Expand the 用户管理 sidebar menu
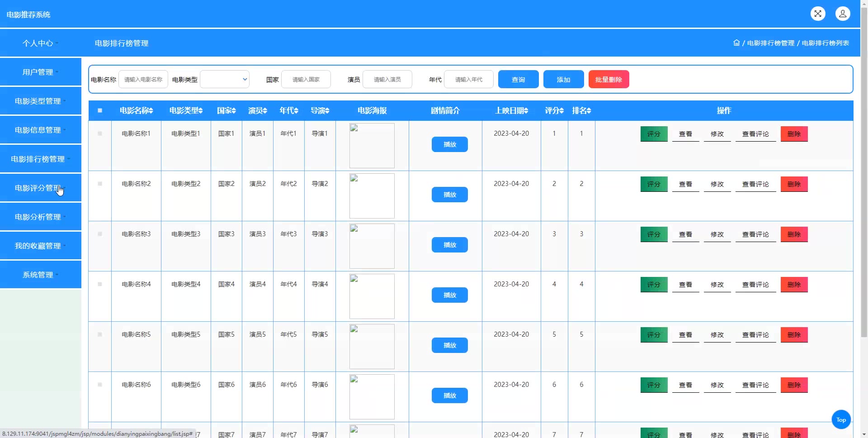 click(x=41, y=72)
